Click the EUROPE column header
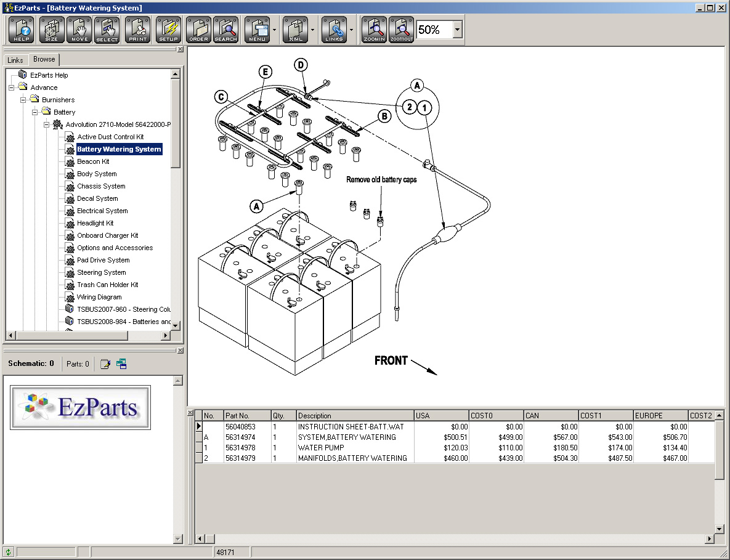 coord(660,416)
